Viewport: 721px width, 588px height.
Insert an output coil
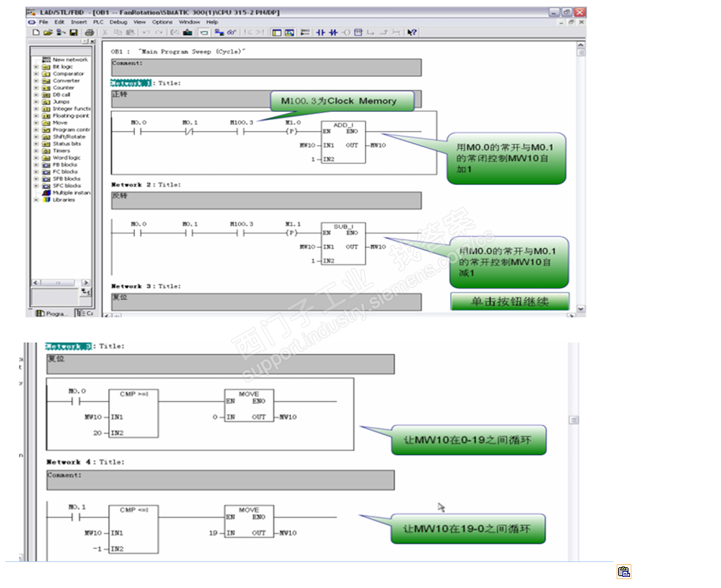tap(346, 32)
